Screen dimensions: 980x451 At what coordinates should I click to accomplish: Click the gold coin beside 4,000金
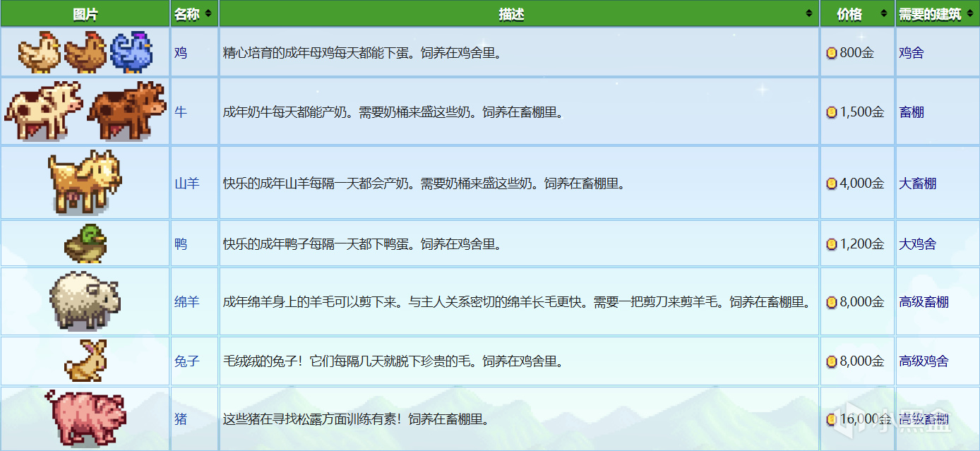pyautogui.click(x=832, y=184)
